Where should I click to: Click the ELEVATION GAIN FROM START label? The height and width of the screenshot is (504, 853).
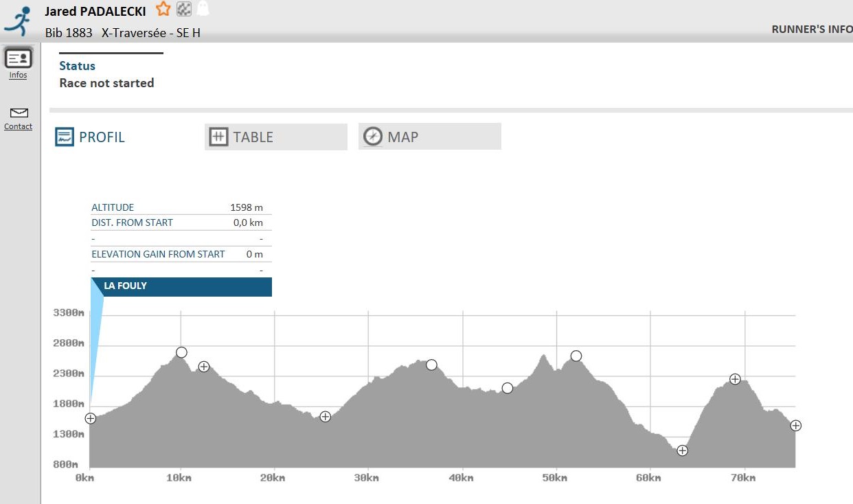coord(158,254)
